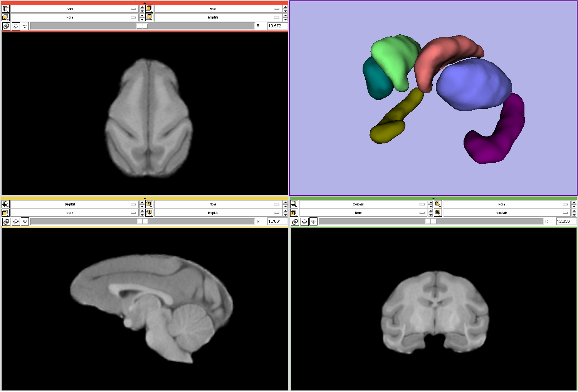The width and height of the screenshot is (578, 392).
Task: Click the orientation crosshair icon in Sagittal viewer
Action: point(5,204)
